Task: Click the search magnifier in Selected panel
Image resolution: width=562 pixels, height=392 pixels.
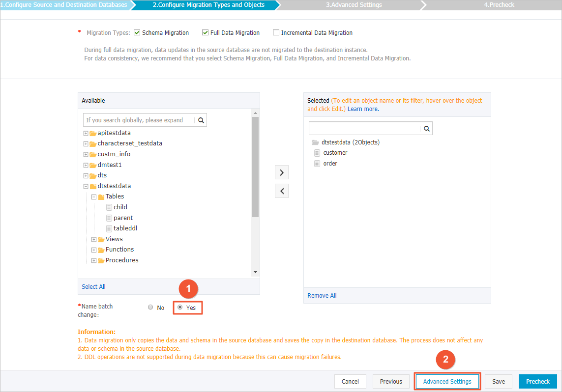Action: 426,128
